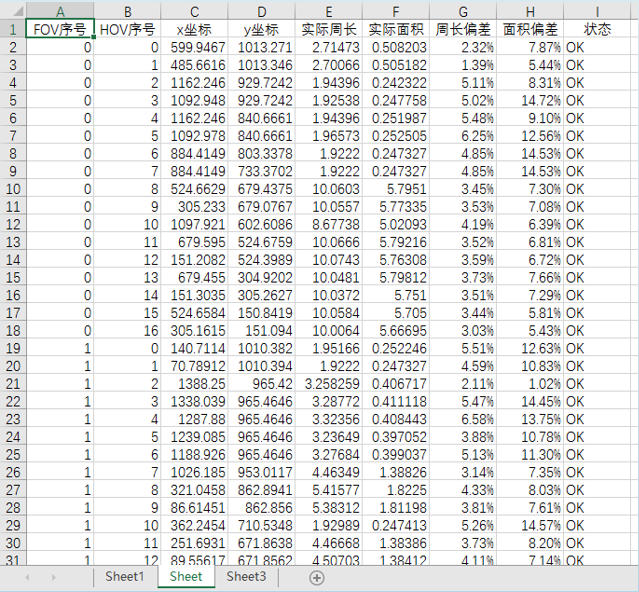Select row 19 header
The width and height of the screenshot is (639, 592).
click(13, 348)
